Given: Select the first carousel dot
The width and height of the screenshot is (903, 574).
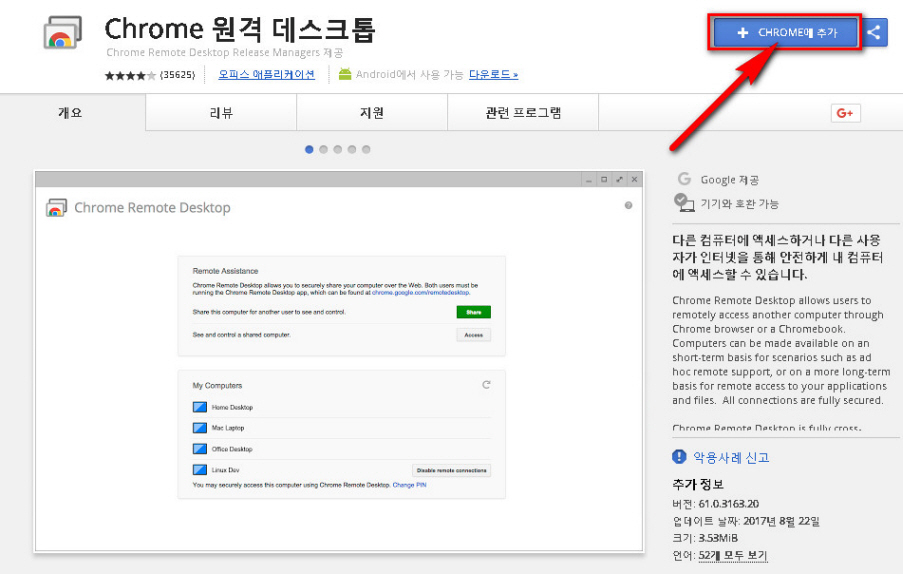Looking at the screenshot, I should (309, 150).
